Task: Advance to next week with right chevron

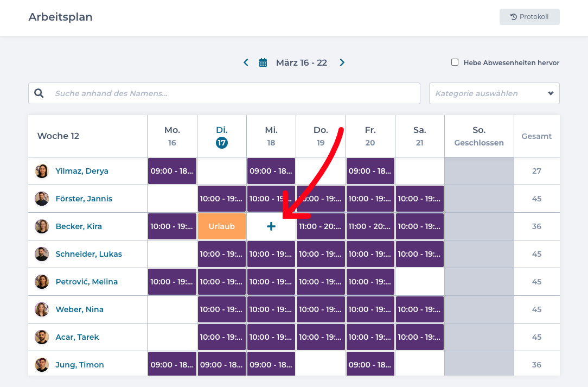Action: (x=342, y=63)
